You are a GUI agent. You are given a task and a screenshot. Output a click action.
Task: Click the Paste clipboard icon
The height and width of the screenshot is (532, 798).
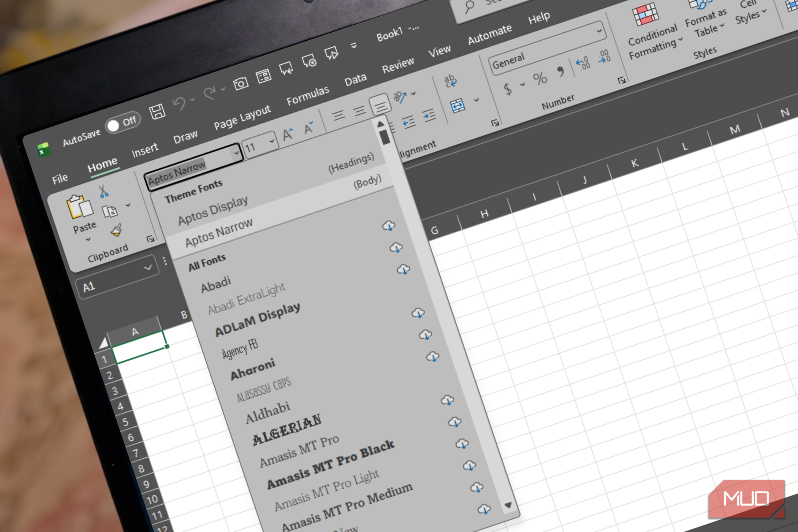(80, 207)
